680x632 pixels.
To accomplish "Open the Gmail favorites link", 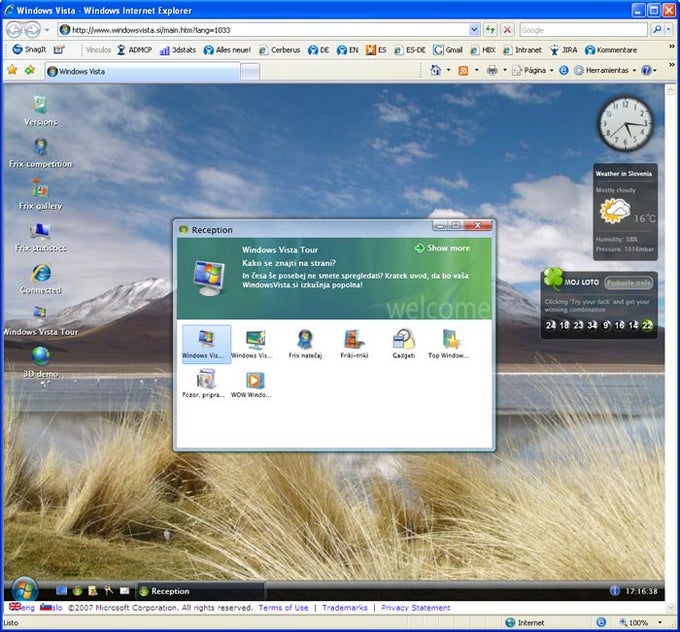I will pyautogui.click(x=448, y=50).
